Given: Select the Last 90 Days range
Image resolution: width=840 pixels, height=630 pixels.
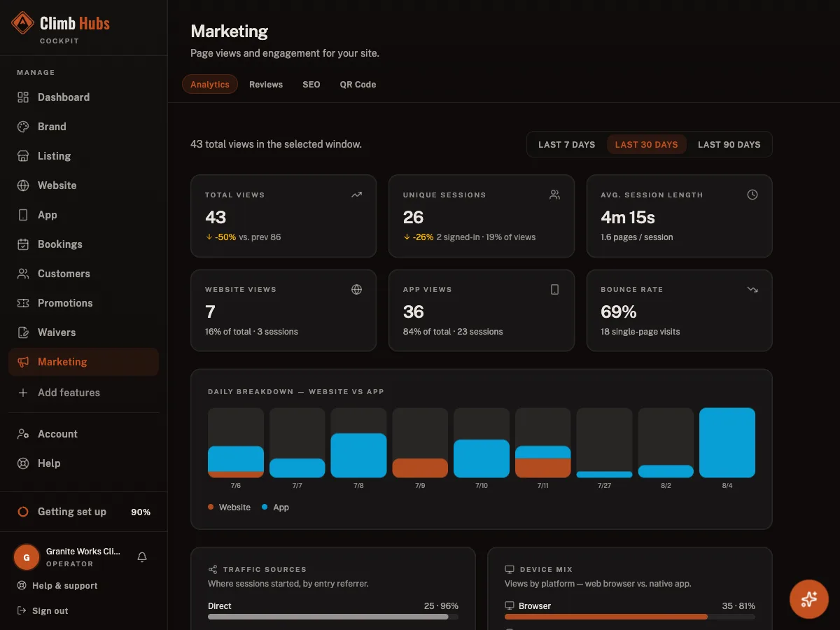Looking at the screenshot, I should pos(729,144).
